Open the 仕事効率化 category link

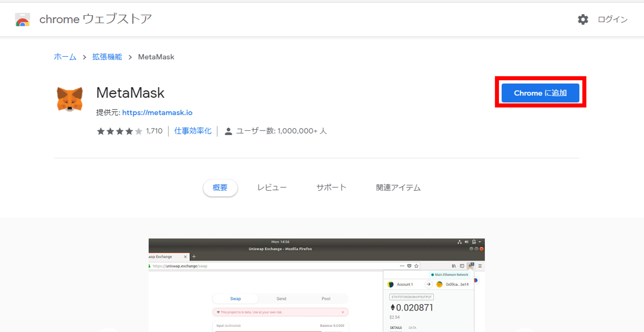pos(193,131)
